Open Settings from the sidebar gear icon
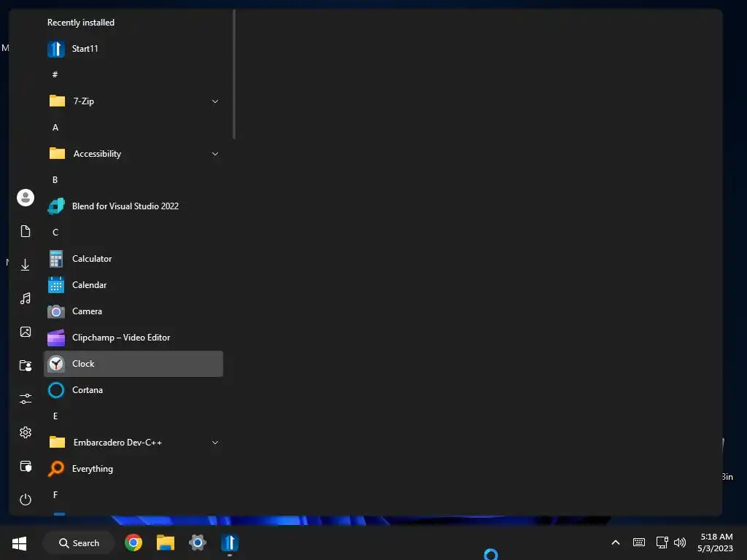The height and width of the screenshot is (560, 747). tap(26, 432)
